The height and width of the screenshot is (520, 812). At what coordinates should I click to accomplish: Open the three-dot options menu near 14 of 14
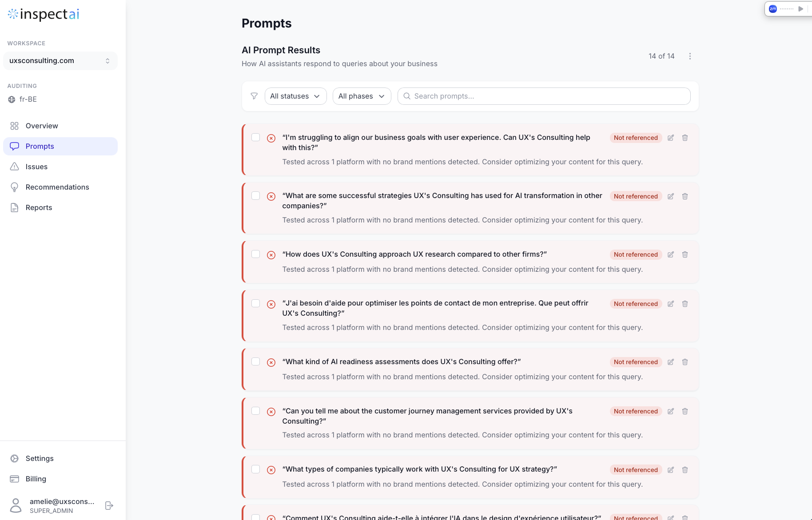point(690,56)
